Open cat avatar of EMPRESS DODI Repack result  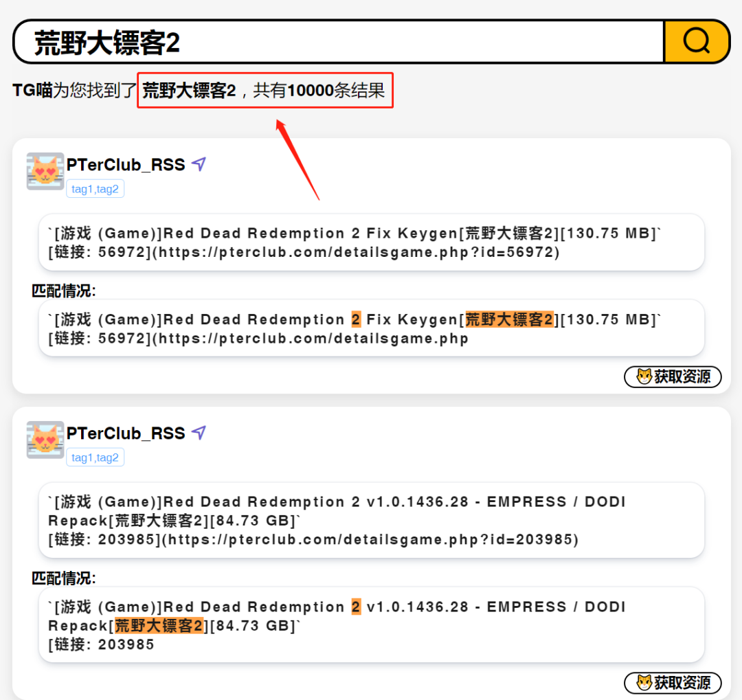[45, 440]
